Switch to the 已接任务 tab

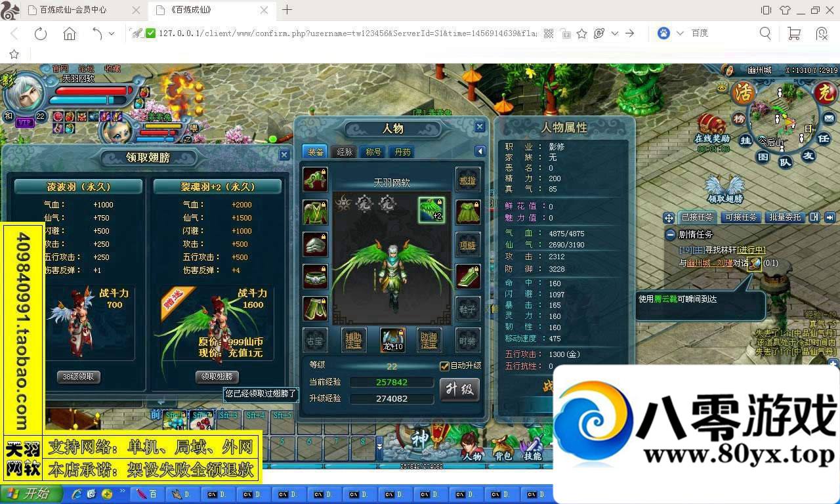[697, 217]
